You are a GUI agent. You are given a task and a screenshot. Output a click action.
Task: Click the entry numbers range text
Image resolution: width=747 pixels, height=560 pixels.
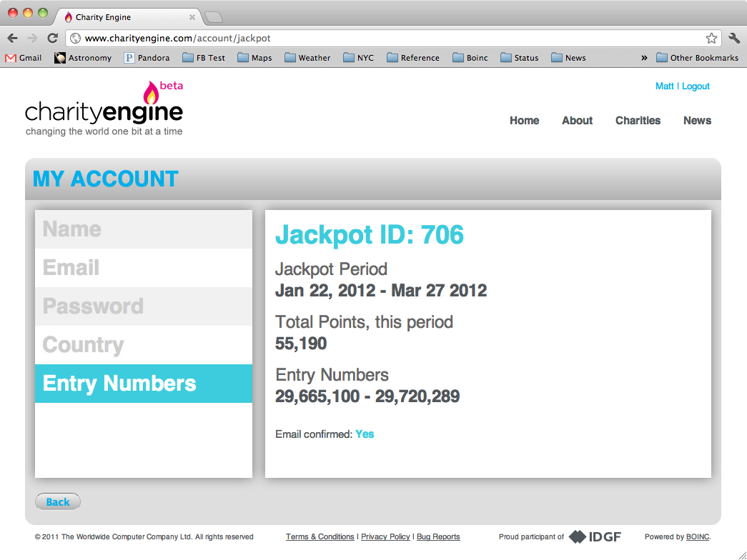(367, 396)
